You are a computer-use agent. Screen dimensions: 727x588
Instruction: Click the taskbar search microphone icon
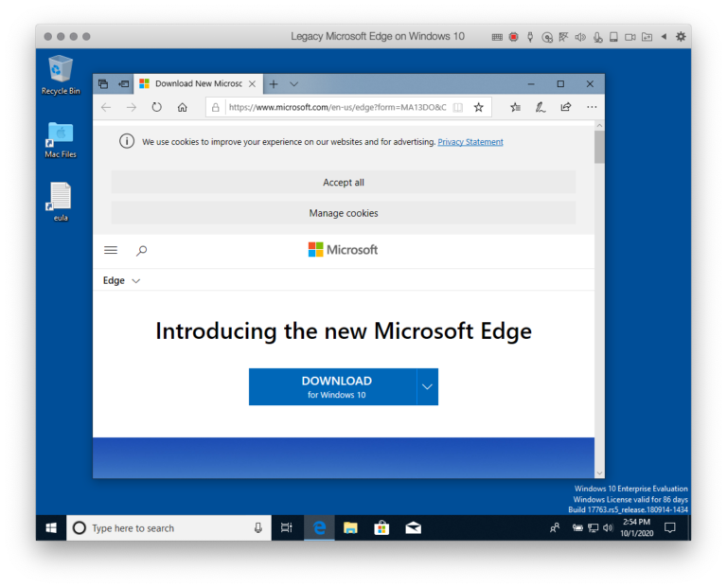258,527
